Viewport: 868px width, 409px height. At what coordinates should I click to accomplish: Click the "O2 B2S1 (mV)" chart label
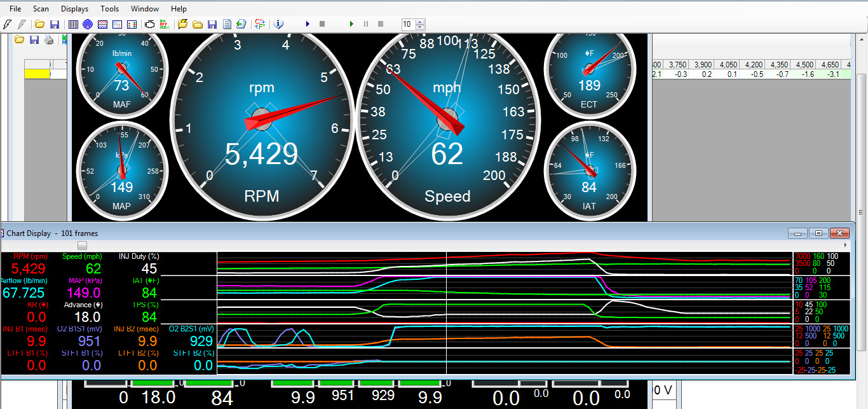[191, 329]
